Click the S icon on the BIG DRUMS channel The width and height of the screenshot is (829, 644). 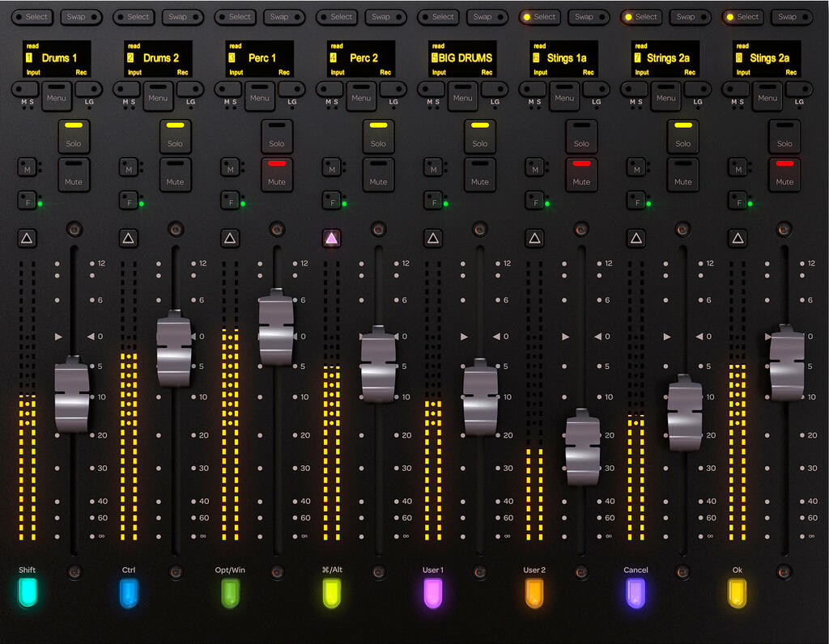tap(437, 103)
